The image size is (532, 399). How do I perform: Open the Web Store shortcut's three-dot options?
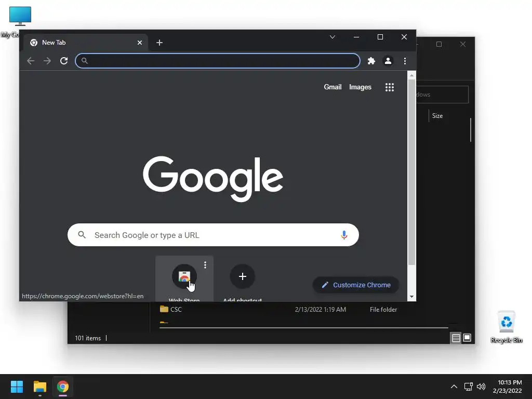[x=205, y=265]
